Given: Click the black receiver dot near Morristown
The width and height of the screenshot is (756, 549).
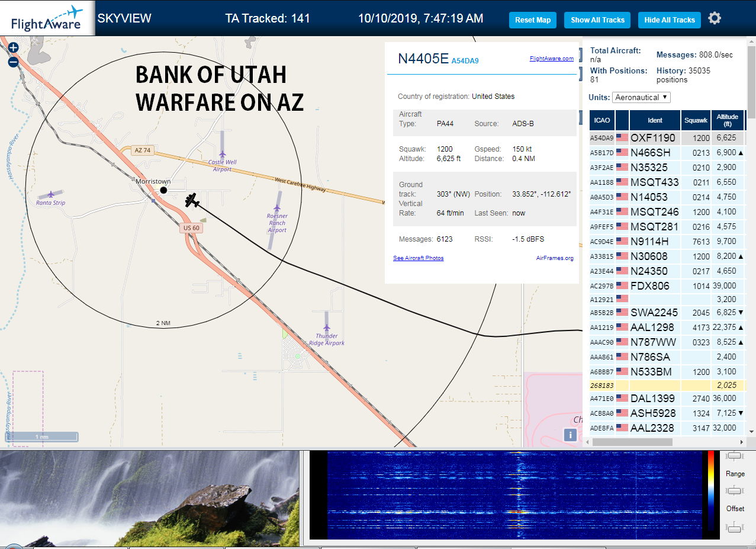Looking at the screenshot, I should click(163, 190).
